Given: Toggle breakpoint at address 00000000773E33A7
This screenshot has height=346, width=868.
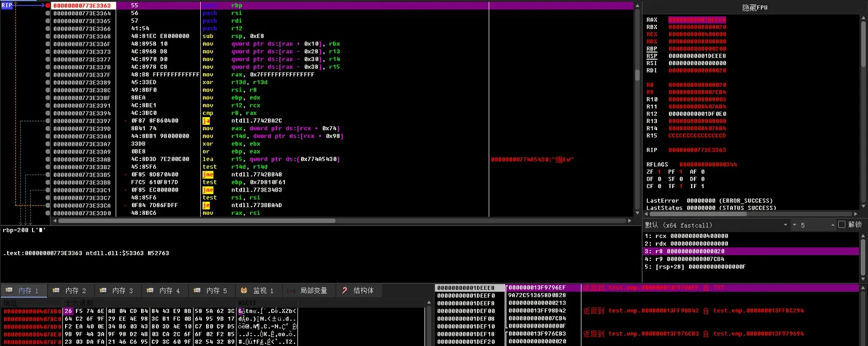Looking at the screenshot, I should (x=48, y=144).
